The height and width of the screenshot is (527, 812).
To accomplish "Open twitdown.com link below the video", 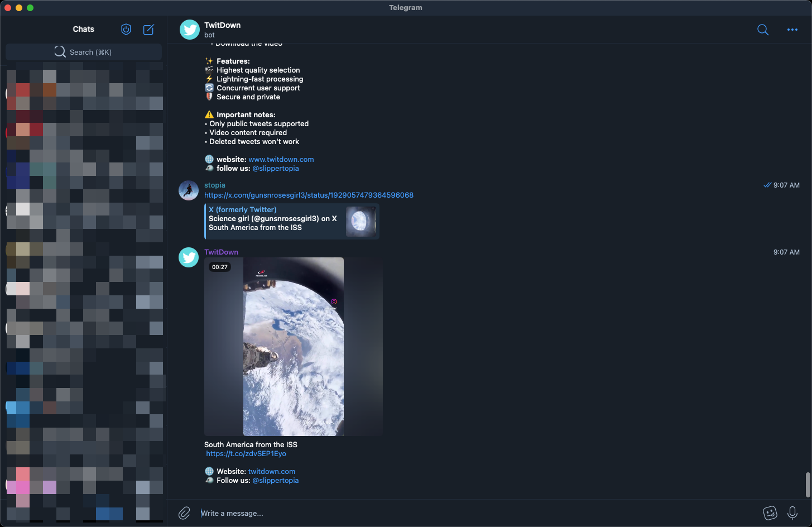I will pos(272,472).
